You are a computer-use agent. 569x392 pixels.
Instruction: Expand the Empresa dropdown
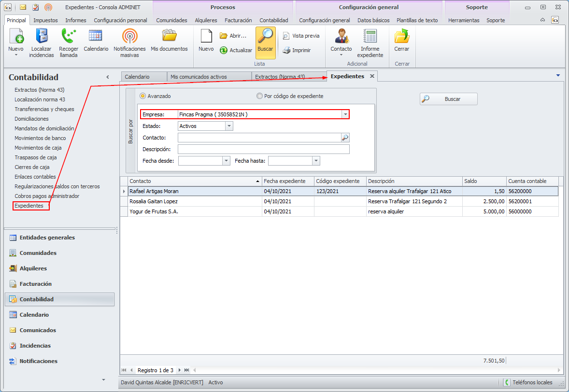pyautogui.click(x=345, y=114)
